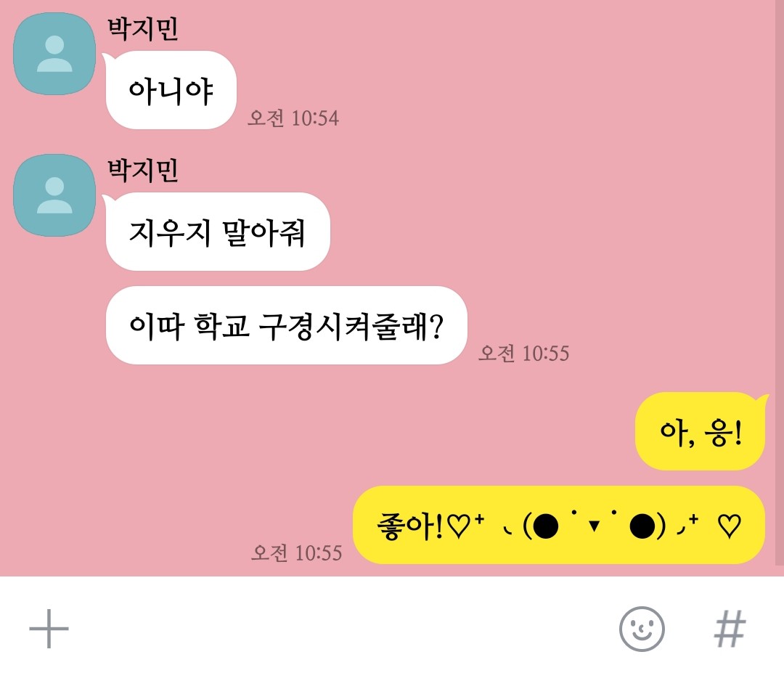This screenshot has height=681, width=784.
Task: Select the 지우지 말아줘 message bubble
Action: click(218, 232)
